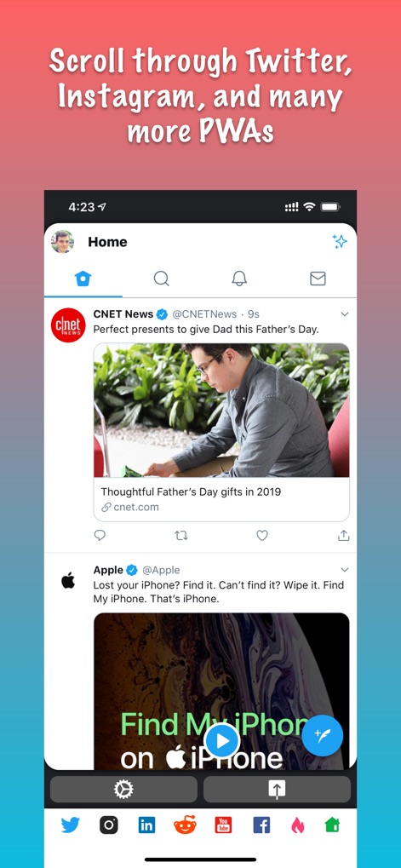
Task: Open Facebook from the bottom dock
Action: (261, 825)
